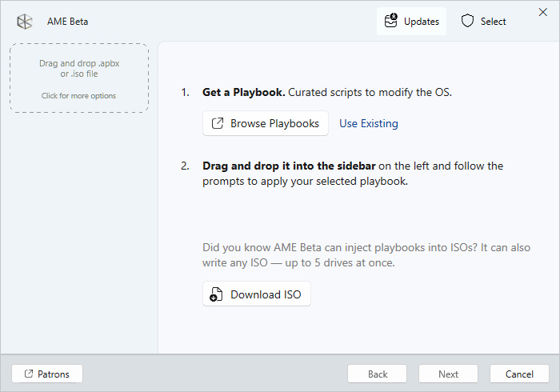
Task: Open the Updates button
Action: point(411,22)
